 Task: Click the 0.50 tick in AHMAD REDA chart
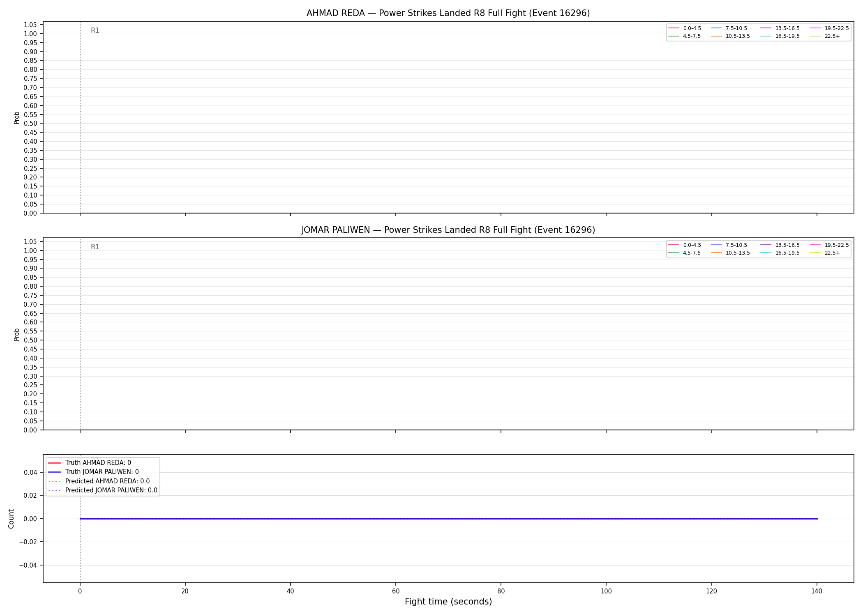click(30, 123)
